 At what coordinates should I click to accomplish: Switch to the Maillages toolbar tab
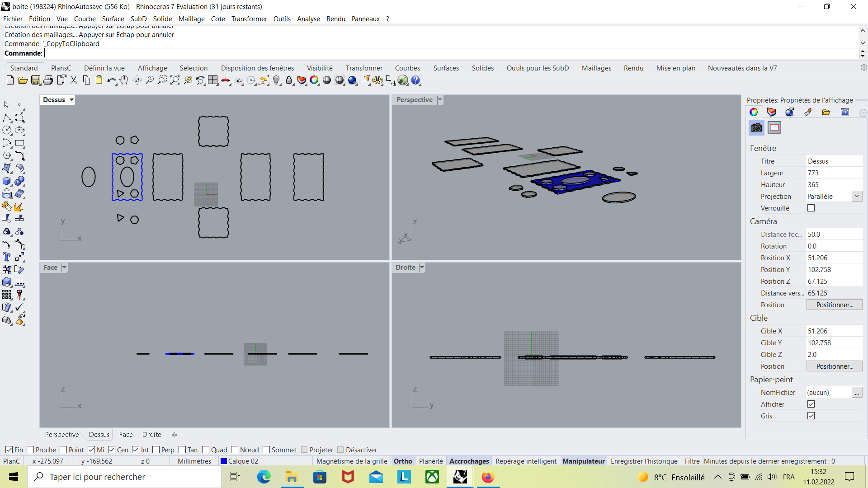(x=596, y=68)
